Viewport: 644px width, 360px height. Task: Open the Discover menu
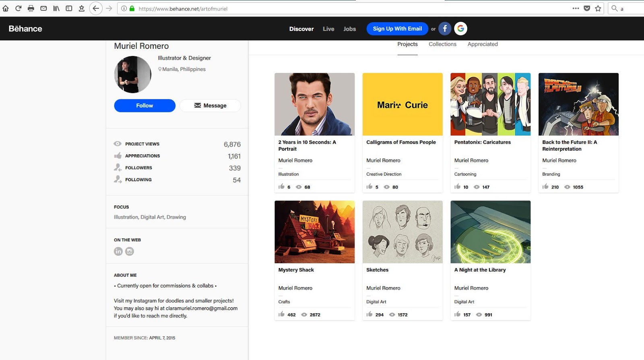point(301,29)
